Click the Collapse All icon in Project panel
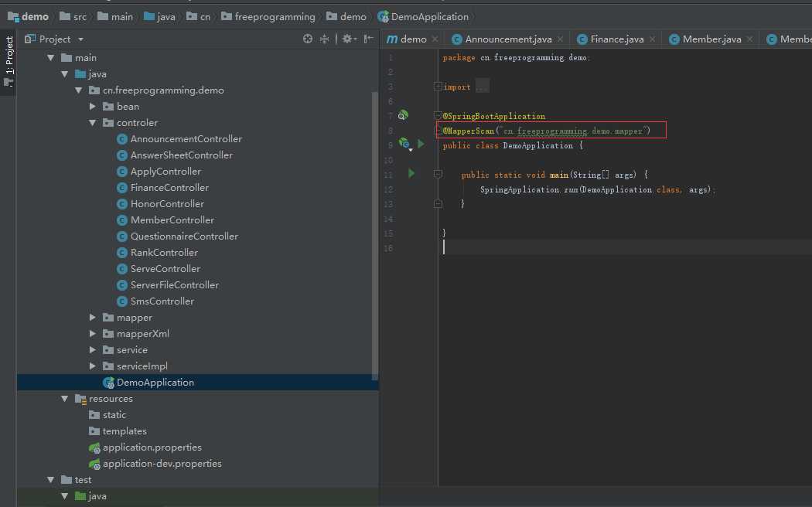Viewport: 812px width, 507px height. pyautogui.click(x=325, y=39)
